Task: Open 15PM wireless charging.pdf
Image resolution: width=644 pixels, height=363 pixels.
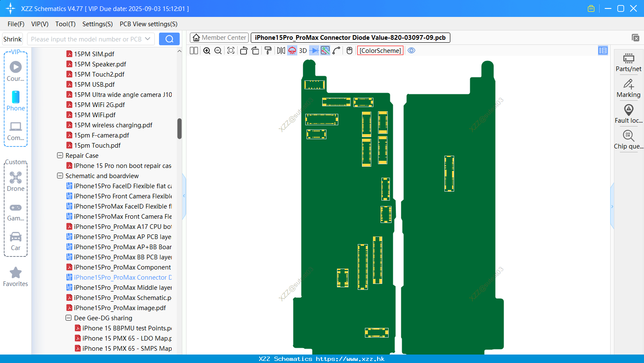Action: [113, 125]
